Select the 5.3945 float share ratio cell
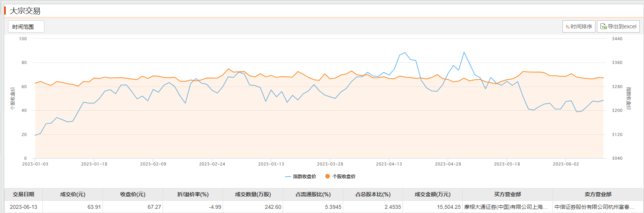Viewport: 644px width, 213px height. click(313, 207)
